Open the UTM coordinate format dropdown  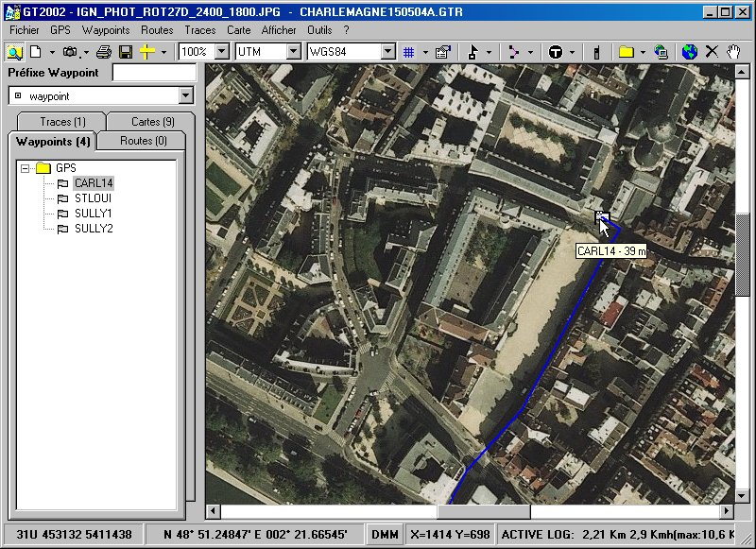[x=293, y=52]
